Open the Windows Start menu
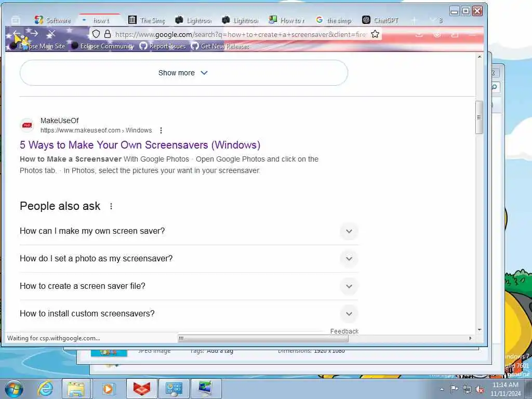 (14, 389)
